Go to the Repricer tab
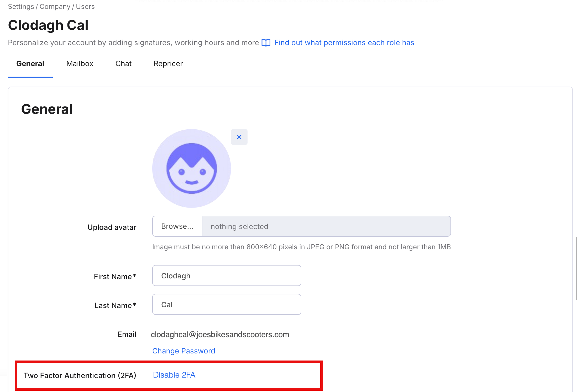This screenshot has height=392, width=577. tap(168, 64)
